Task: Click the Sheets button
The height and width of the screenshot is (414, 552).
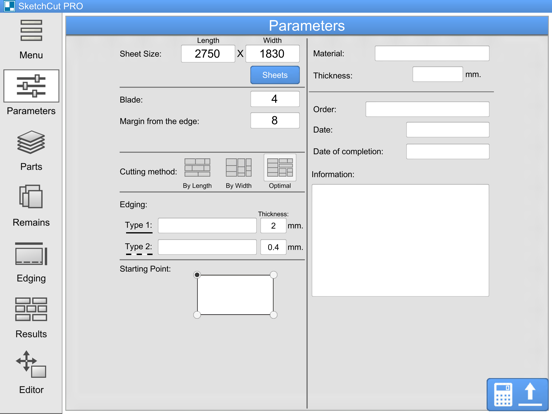Action: pos(275,75)
